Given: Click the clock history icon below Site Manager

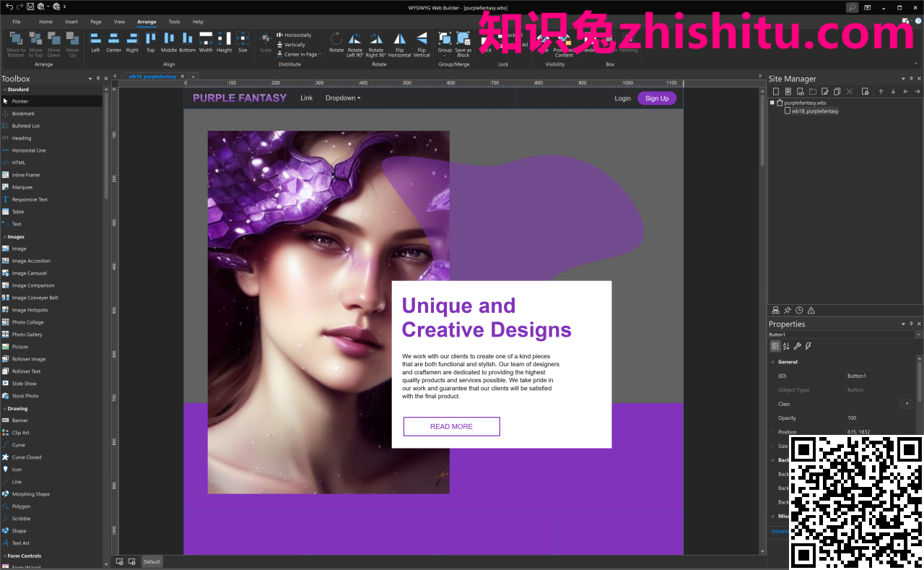Looking at the screenshot, I should (x=799, y=310).
